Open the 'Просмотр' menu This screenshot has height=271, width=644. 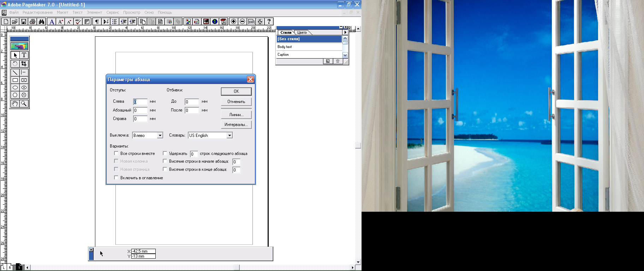click(132, 12)
